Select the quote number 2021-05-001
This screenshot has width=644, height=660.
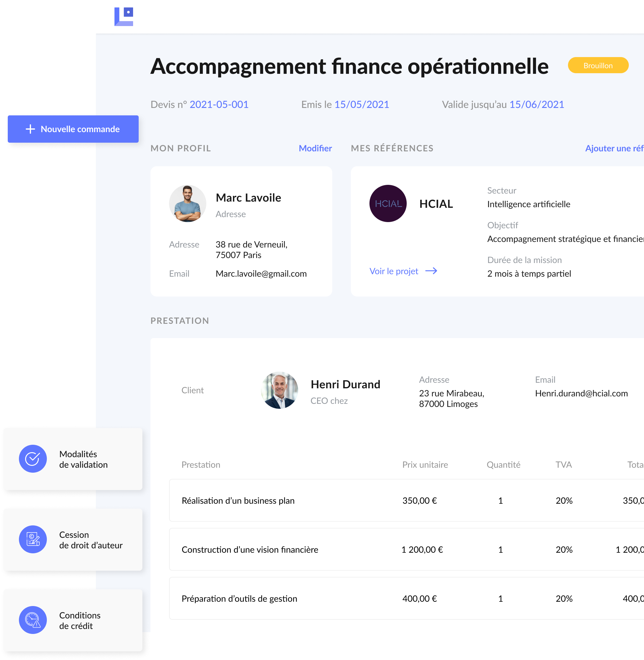[x=219, y=105]
